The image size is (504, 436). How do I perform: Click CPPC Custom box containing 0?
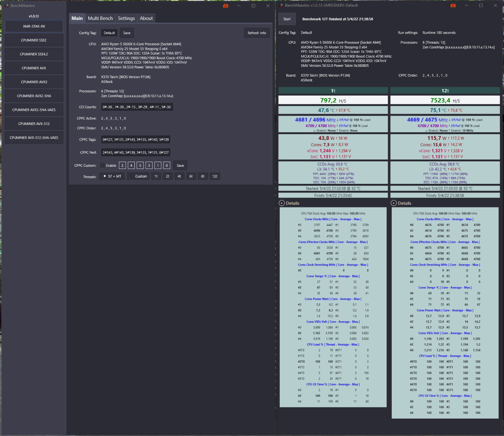point(167,165)
